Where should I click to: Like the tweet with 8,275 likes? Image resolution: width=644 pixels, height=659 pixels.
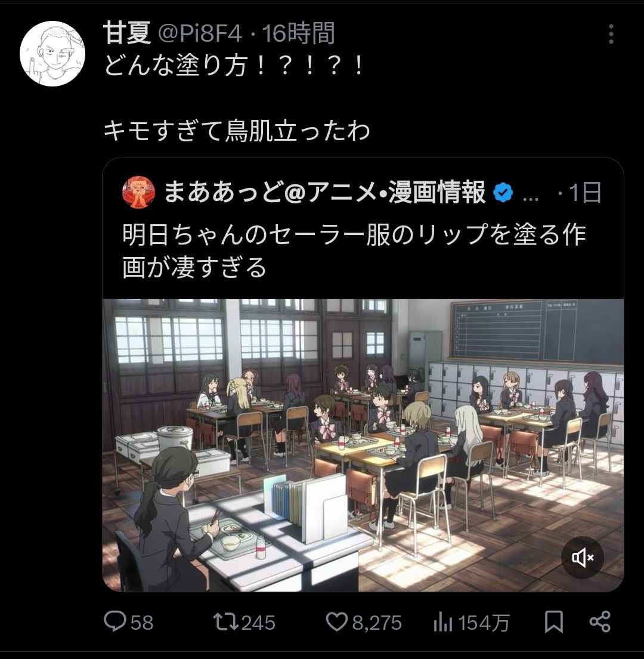337,622
